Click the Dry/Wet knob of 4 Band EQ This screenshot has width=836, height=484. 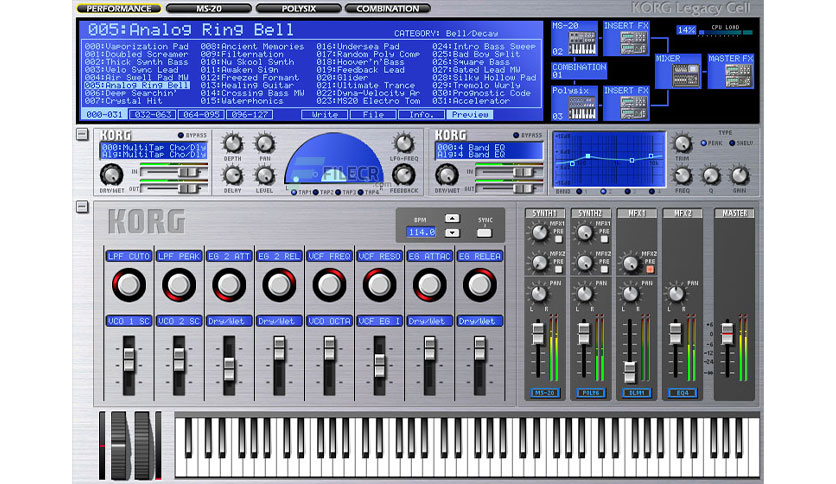447,175
